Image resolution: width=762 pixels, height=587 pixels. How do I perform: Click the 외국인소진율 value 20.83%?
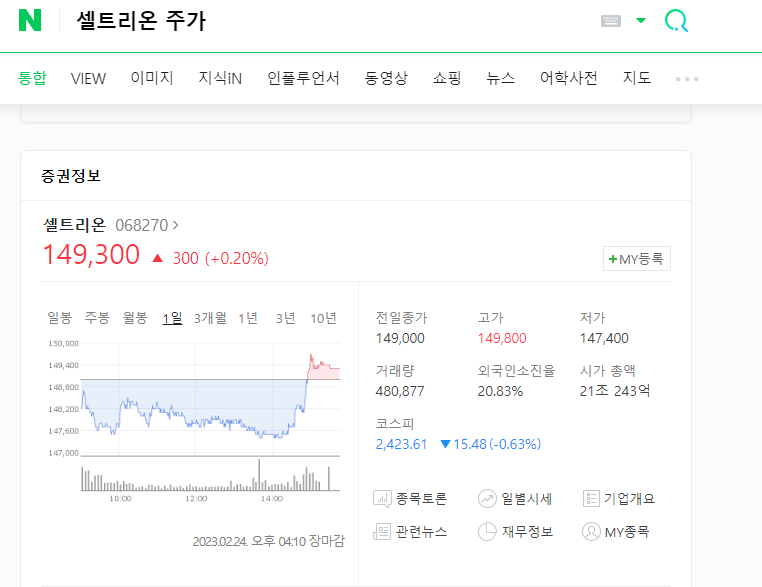[x=501, y=391]
